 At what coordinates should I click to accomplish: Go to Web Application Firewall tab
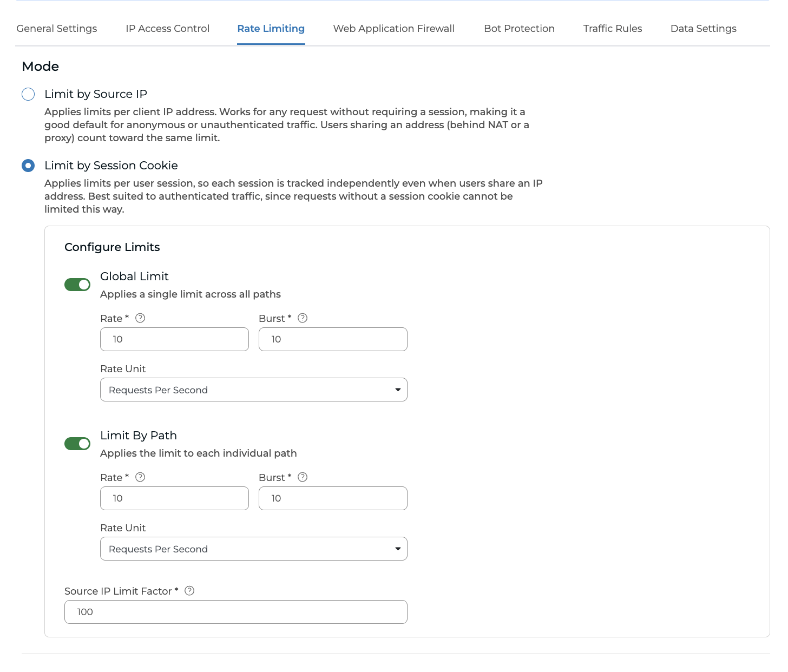tap(394, 29)
